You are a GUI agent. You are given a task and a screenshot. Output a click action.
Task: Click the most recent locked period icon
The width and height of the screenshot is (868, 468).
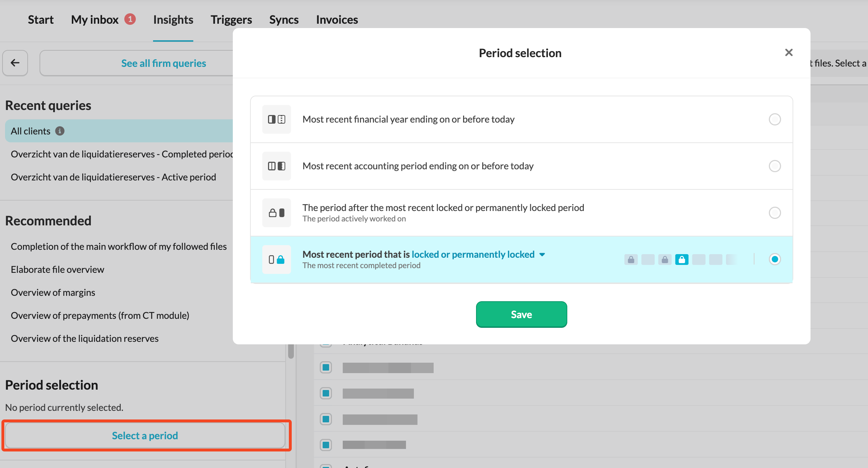276,260
